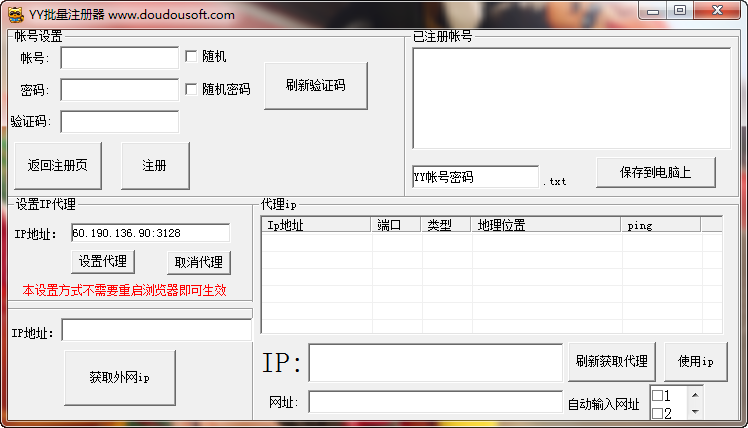The image size is (748, 428).
Task: Enable the 随机 account checkbox
Action: 191,56
